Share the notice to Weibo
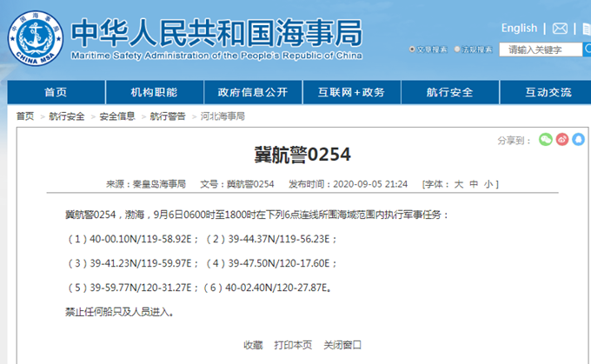Screen dimensions: 591x364 (x=561, y=139)
